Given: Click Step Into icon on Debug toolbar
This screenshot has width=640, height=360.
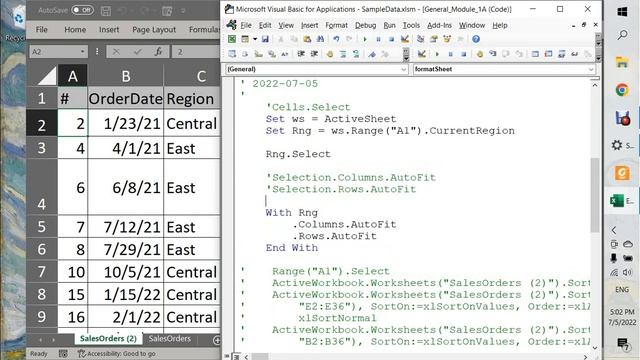Looking at the screenshot, I should [493, 54].
